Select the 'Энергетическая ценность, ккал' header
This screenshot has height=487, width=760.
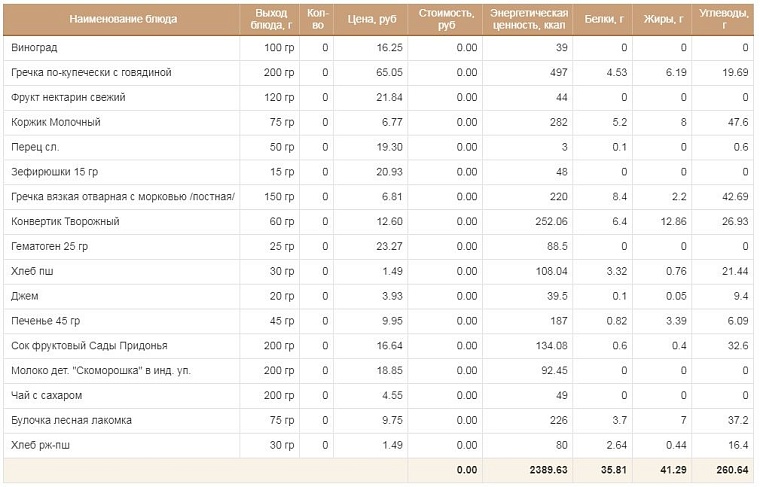tap(528, 19)
